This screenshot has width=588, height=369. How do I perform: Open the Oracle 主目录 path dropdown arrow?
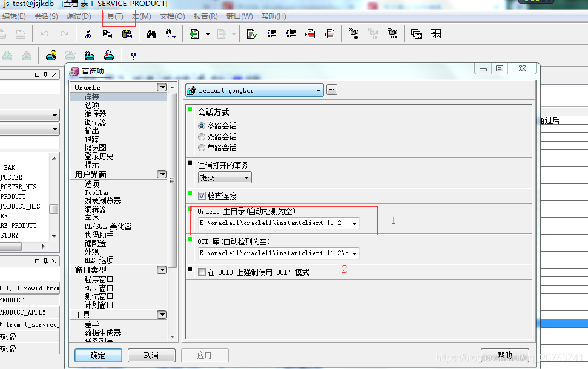[x=354, y=223]
